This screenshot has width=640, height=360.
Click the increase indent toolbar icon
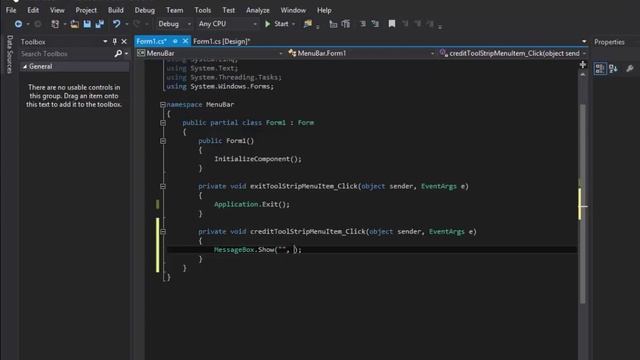(376, 24)
